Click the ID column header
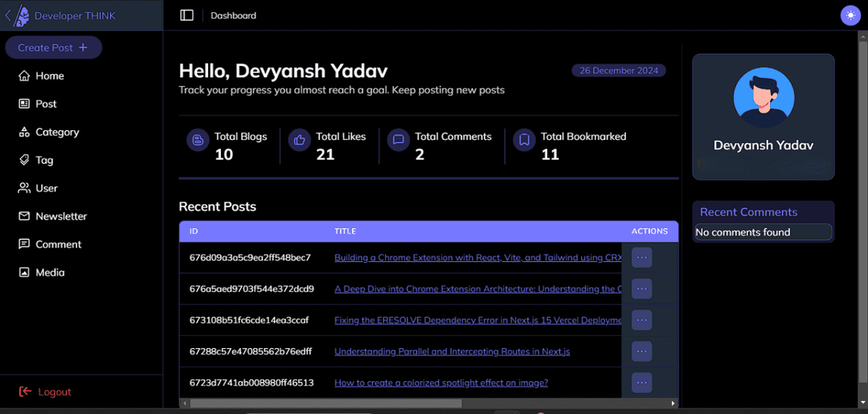The image size is (868, 414). point(194,232)
